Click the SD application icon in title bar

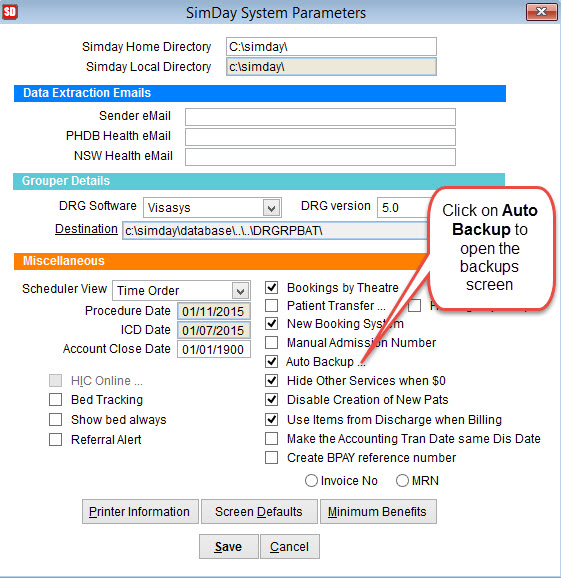[10, 12]
